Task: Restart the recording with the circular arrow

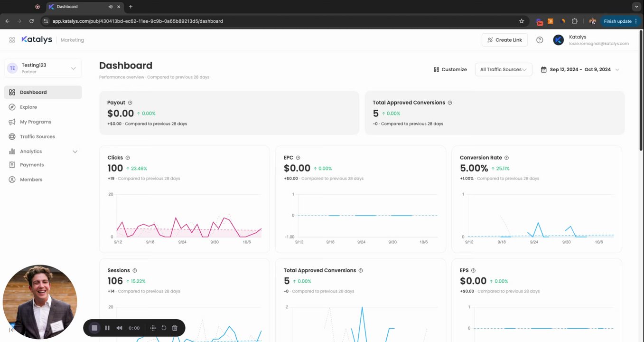Action: (x=164, y=328)
